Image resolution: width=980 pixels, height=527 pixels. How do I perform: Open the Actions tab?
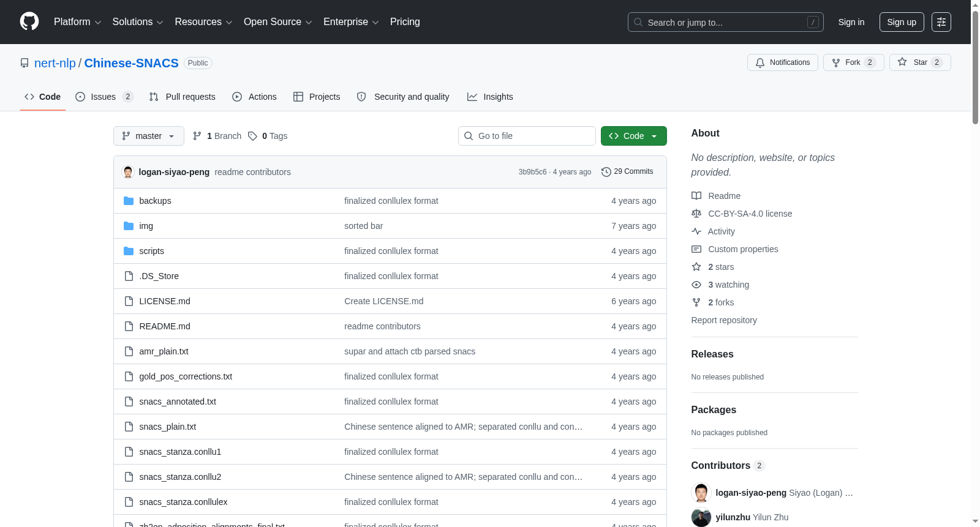pyautogui.click(x=255, y=97)
